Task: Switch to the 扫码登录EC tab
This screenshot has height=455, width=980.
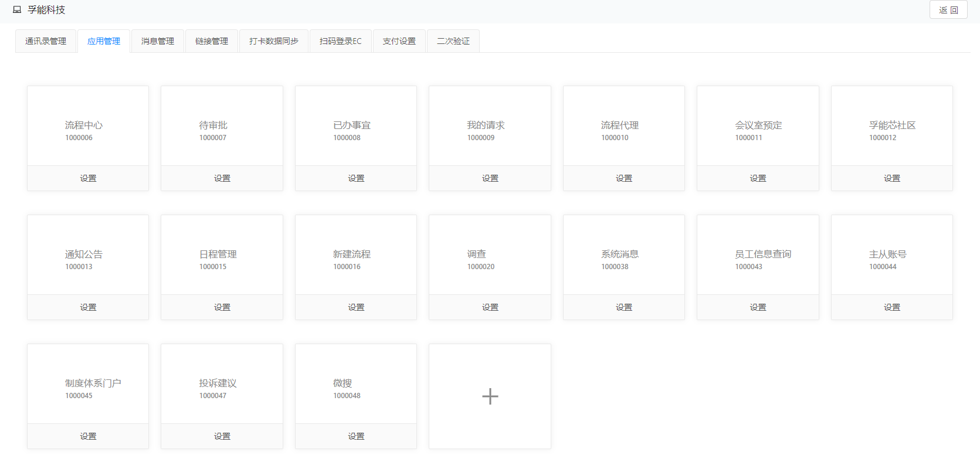Action: (x=341, y=41)
